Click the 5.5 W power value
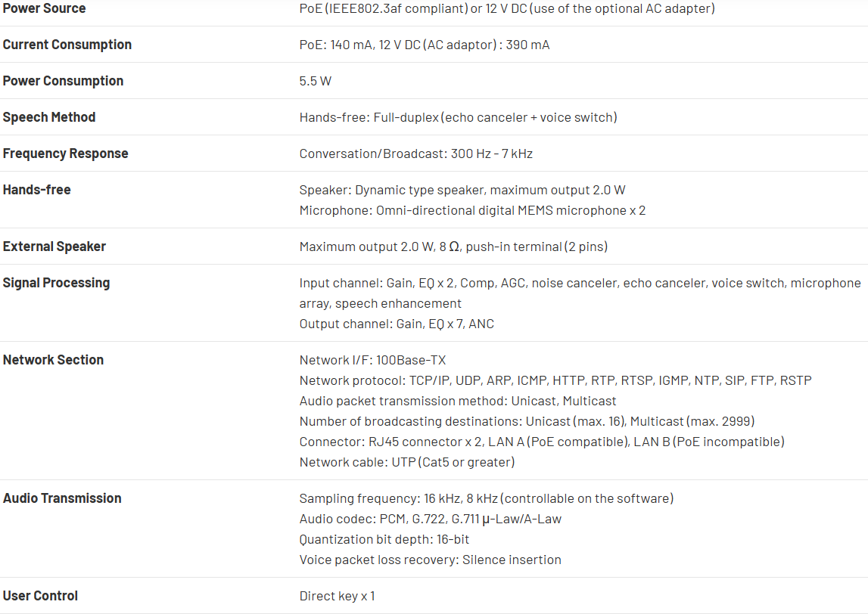The height and width of the screenshot is (614, 868). 315,81
